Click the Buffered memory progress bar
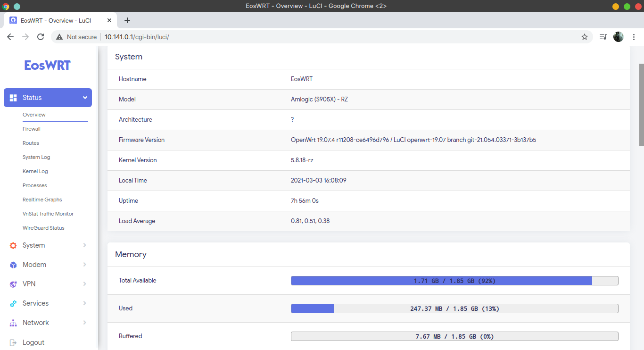 (x=454, y=336)
